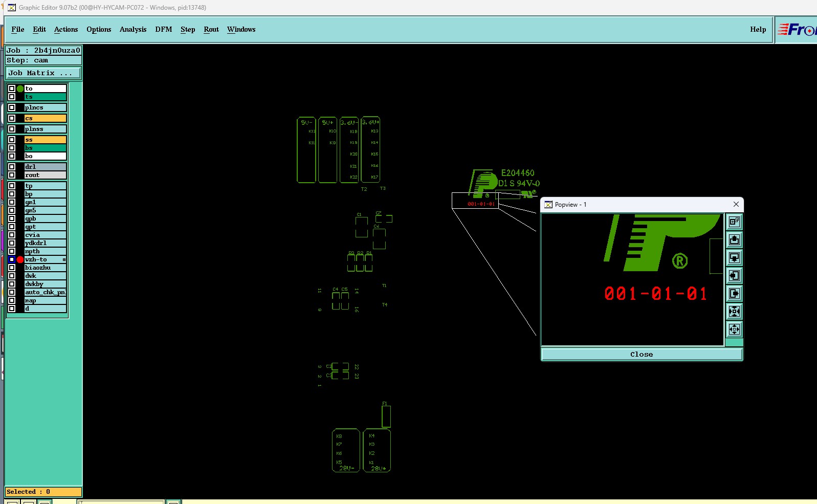
Task: Toggle the 'rout' layer checkbox
Action: [12, 175]
